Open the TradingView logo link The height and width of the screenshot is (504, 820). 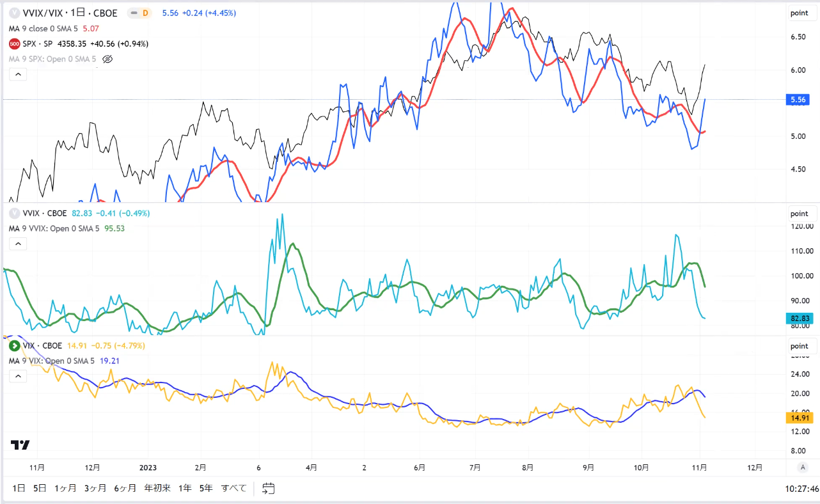(20, 445)
